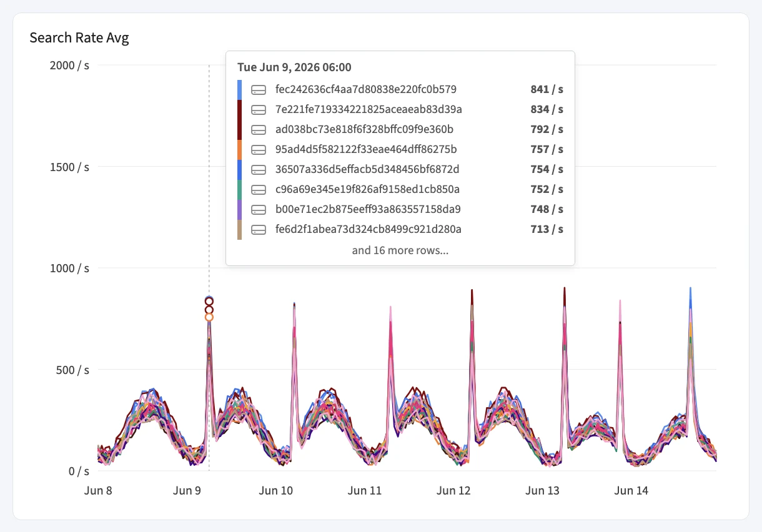
Task: Click the host icon beside ad038bc73e818f6f328bffc09f9e360b
Action: click(259, 129)
